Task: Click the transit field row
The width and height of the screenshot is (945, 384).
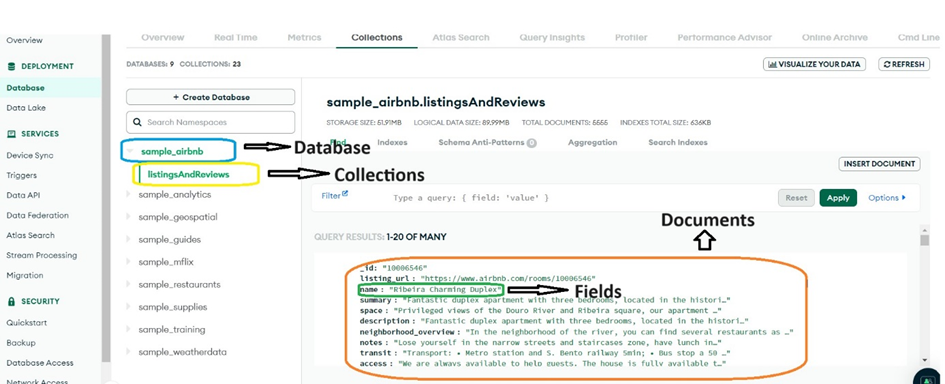Action: pyautogui.click(x=545, y=353)
